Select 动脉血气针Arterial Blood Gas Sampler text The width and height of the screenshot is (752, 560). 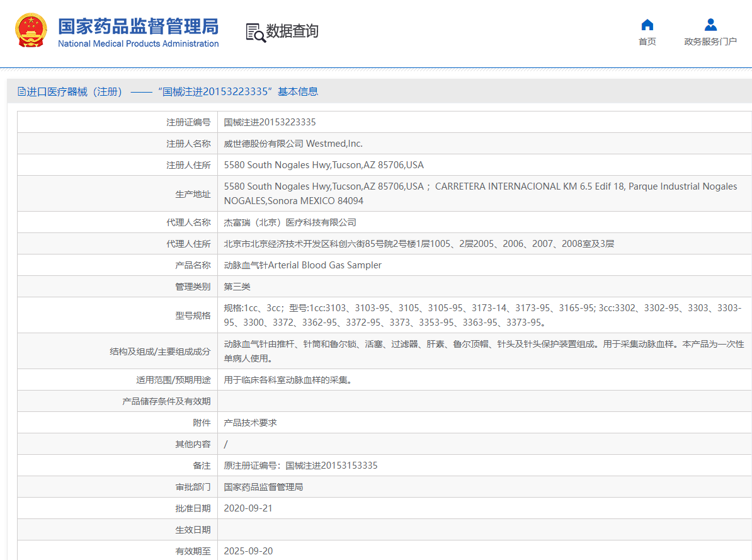coord(302,265)
